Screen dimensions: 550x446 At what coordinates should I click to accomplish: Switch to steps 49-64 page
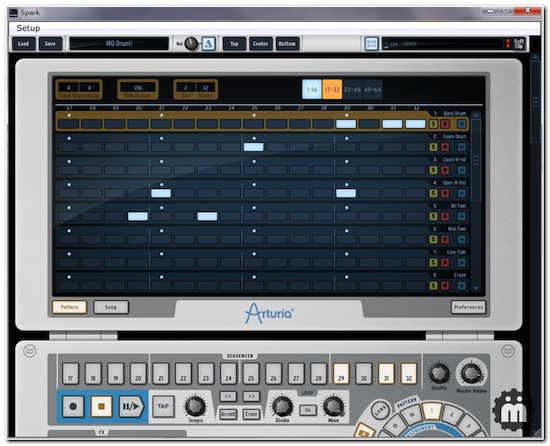[373, 89]
